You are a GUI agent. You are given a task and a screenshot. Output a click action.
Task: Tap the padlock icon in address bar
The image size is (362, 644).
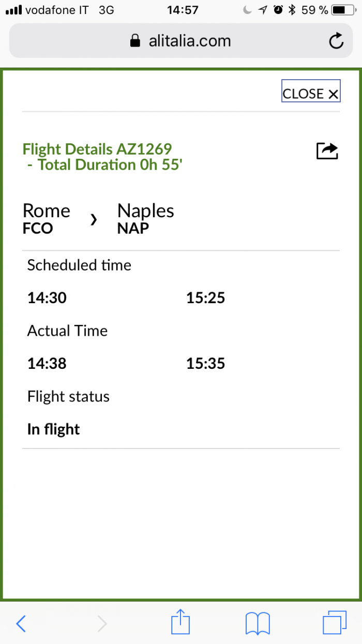pyautogui.click(x=135, y=41)
